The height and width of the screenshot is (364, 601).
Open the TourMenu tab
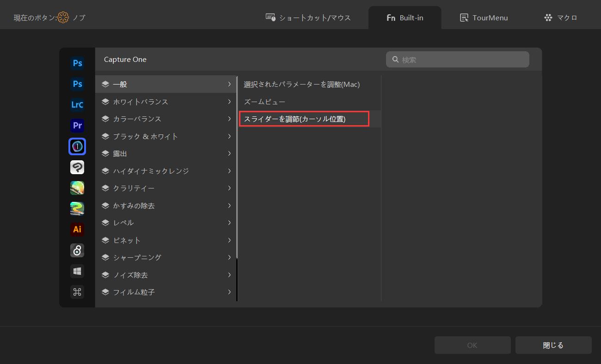coord(484,18)
